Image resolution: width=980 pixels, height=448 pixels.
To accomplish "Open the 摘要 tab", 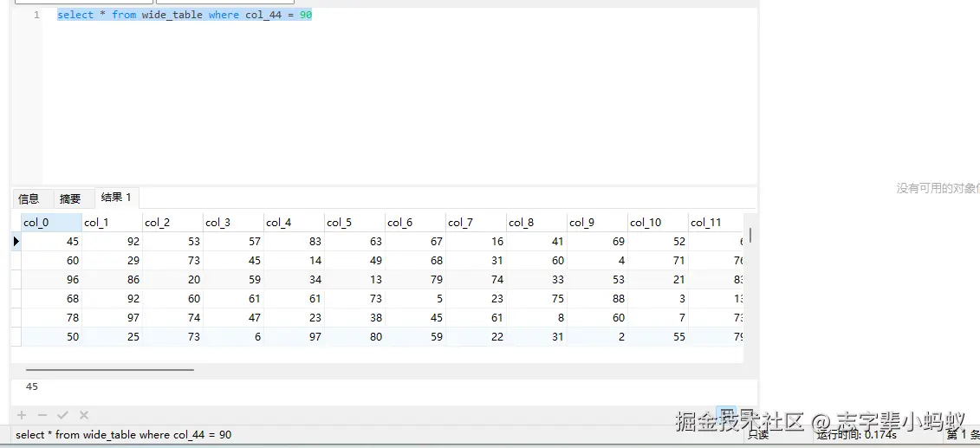I will click(x=70, y=198).
